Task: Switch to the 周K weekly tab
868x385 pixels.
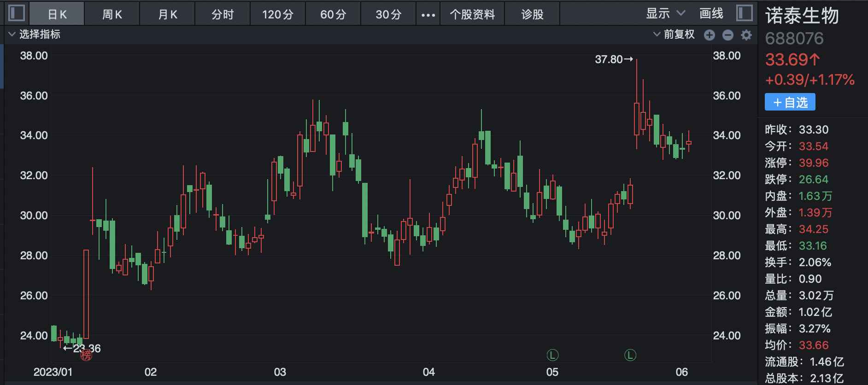Action: tap(112, 14)
